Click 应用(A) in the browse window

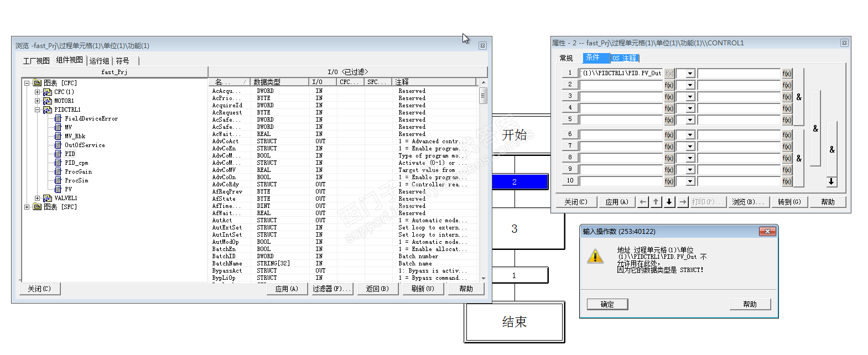(287, 289)
